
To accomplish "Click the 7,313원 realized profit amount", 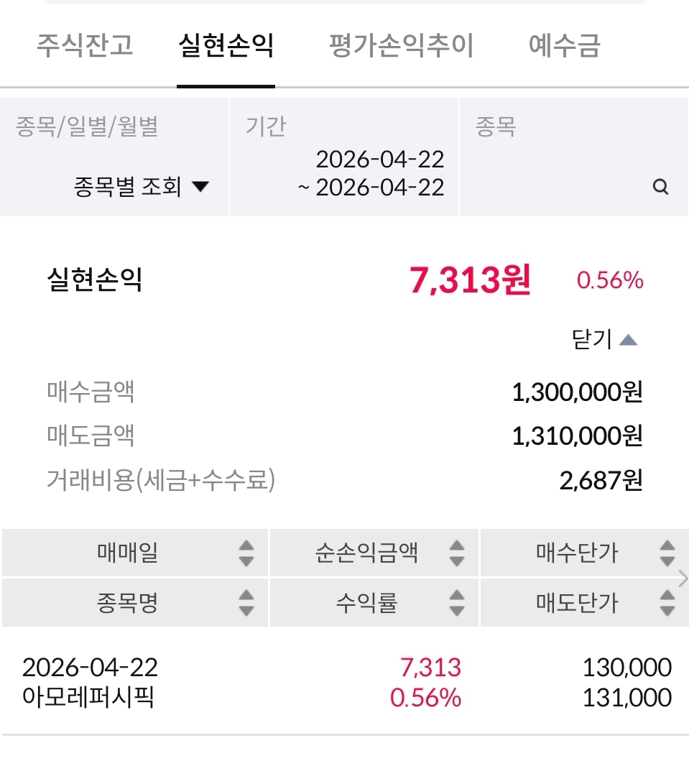I will click(x=470, y=280).
